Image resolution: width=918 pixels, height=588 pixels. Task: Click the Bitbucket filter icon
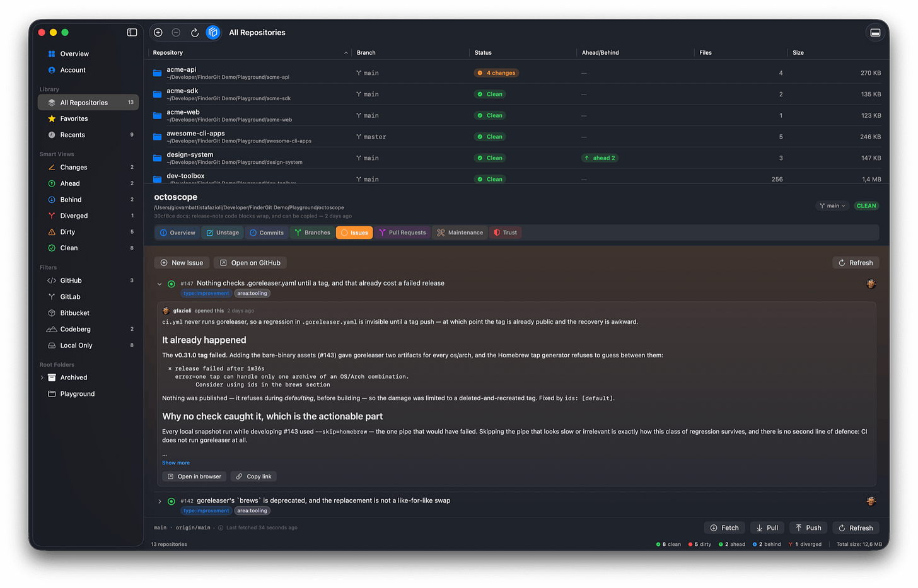(x=52, y=313)
